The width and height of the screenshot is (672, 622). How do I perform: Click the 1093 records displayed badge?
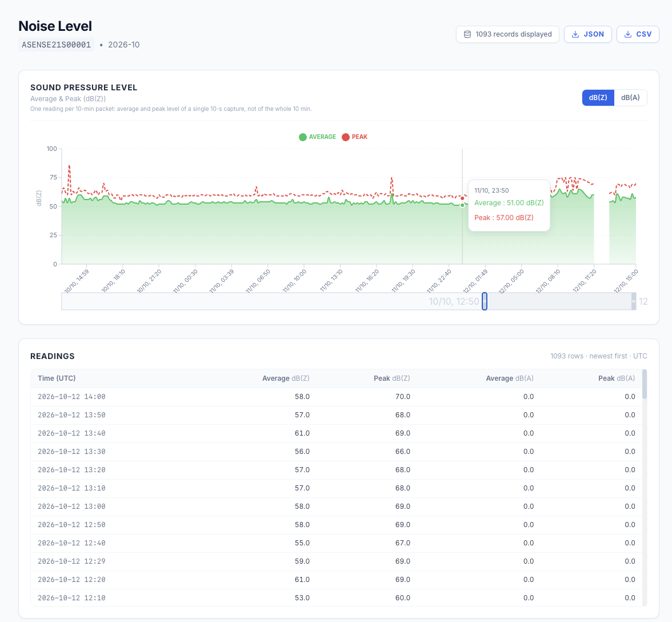tap(507, 34)
